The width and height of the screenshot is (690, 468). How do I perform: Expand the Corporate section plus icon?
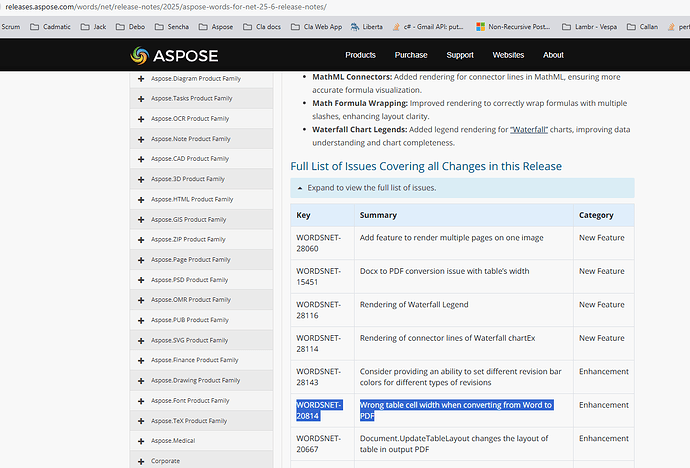[x=141, y=461]
